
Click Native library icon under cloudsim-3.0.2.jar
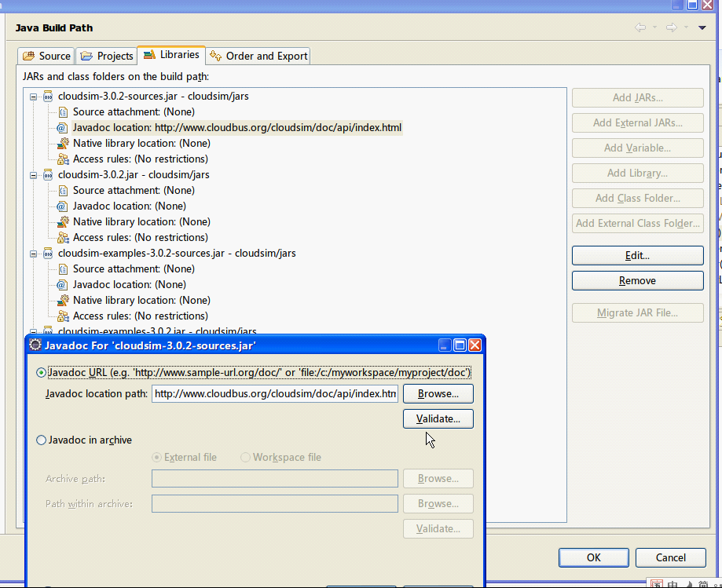point(63,221)
